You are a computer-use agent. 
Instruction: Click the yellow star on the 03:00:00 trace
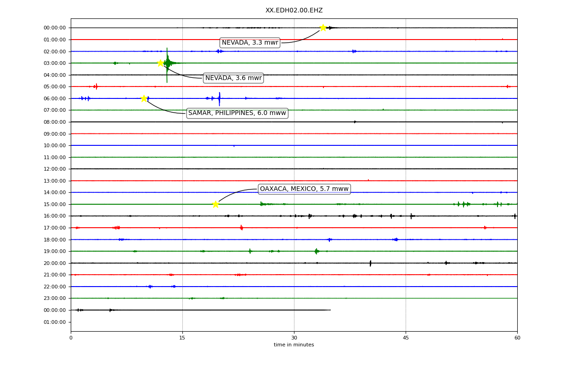coord(160,63)
